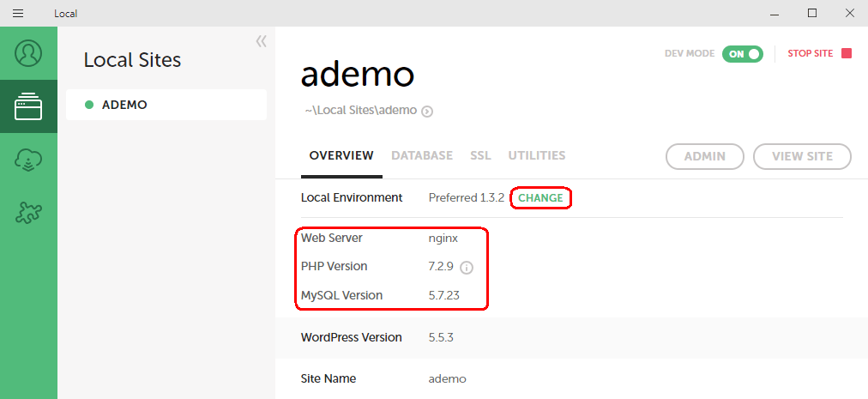The width and height of the screenshot is (868, 399).
Task: Click the Site Name label
Action: click(329, 379)
